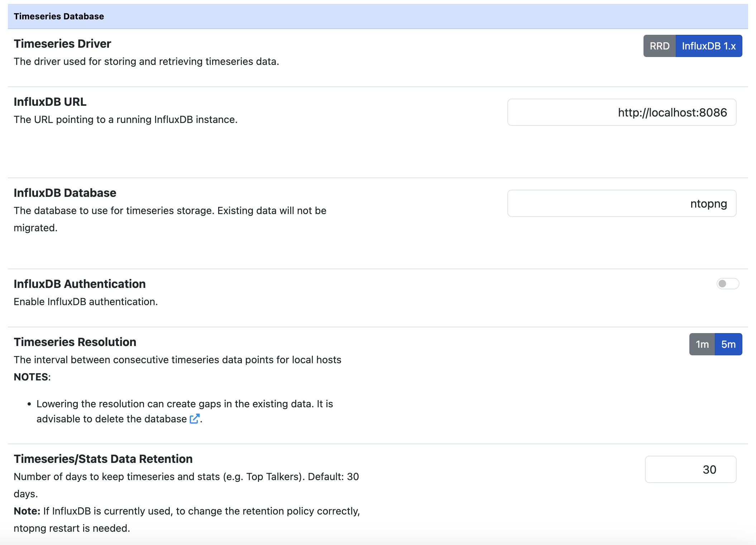Enable the InfluxDB Authentication switch
This screenshot has height=545, width=756.
click(728, 284)
